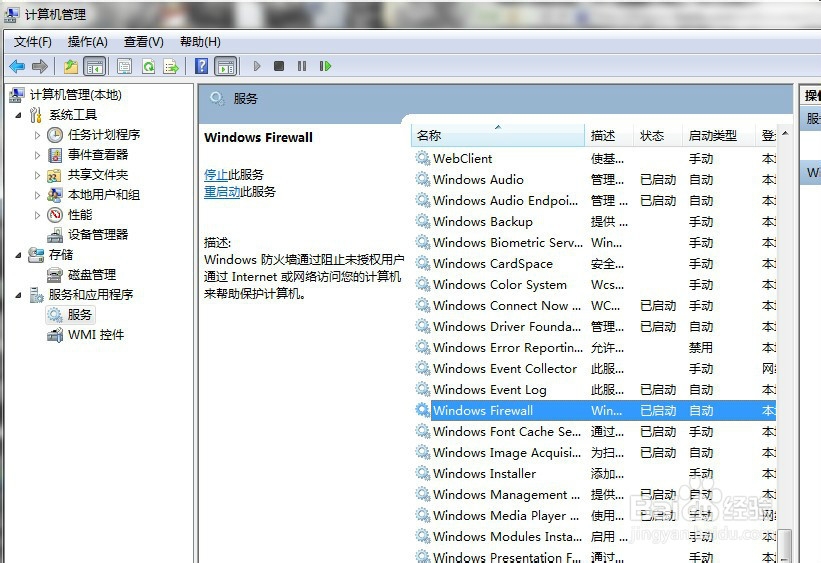Select 计算机管理(本地) root node
The image size is (821, 563).
click(75, 95)
